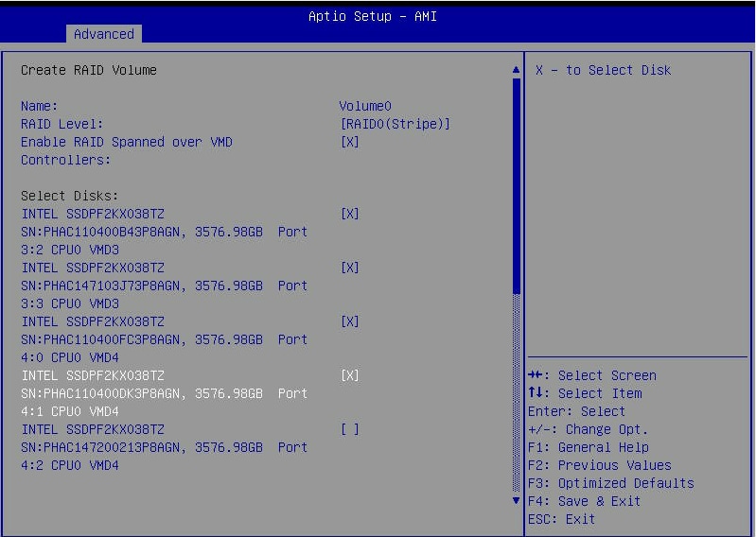
Task: Click the Create RAID Volume heading
Action: pyautogui.click(x=89, y=70)
